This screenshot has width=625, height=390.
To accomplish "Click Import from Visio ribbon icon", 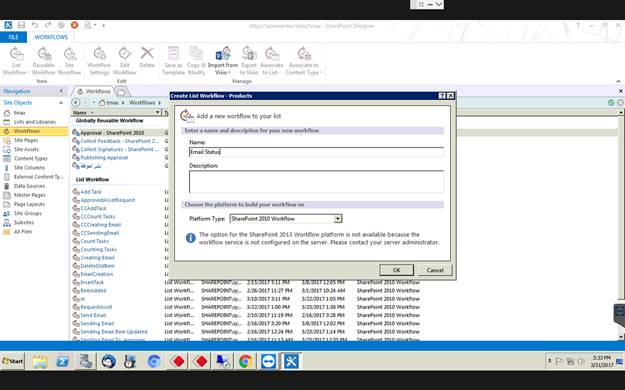I will [x=222, y=61].
